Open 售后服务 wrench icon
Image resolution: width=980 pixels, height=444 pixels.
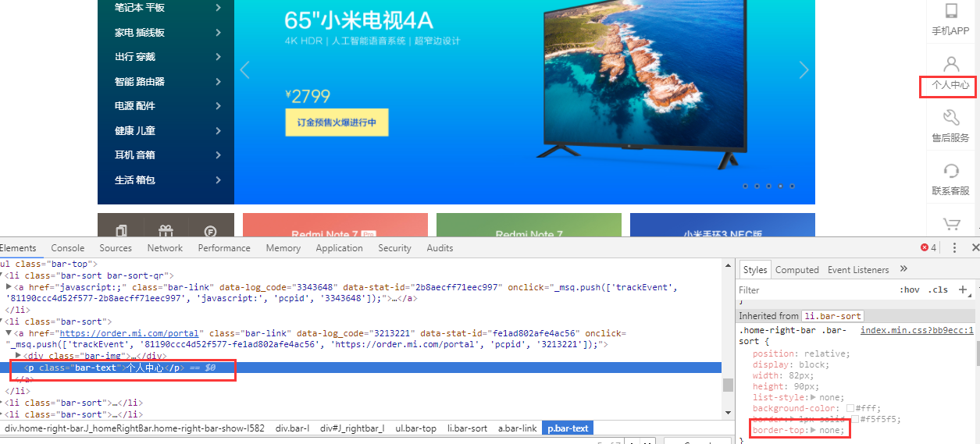click(x=950, y=117)
